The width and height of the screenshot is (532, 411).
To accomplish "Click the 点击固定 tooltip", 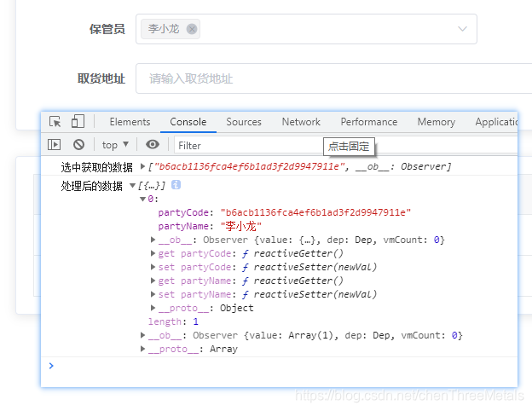I will pos(349,147).
